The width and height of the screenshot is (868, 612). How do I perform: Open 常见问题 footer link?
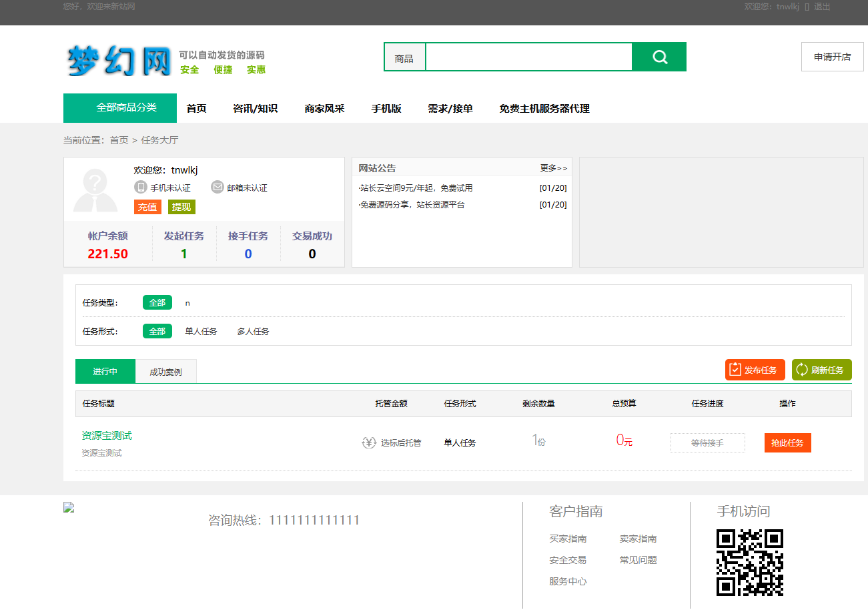[638, 560]
